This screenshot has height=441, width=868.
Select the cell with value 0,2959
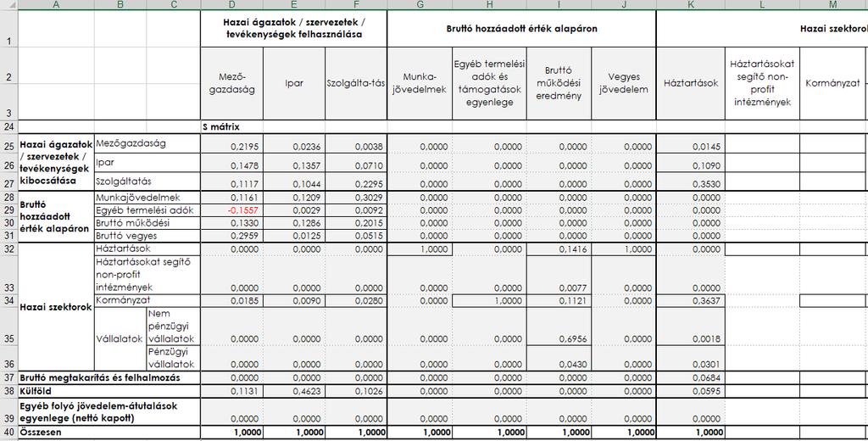[232, 236]
